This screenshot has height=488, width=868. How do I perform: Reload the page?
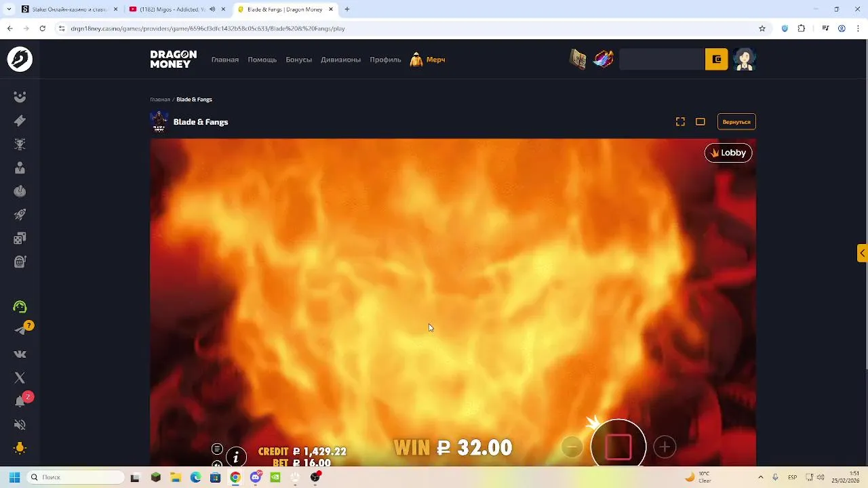42,28
